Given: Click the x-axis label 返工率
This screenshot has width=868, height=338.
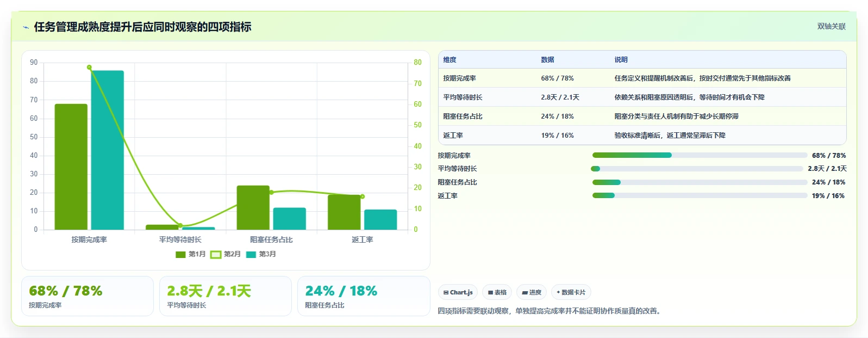Looking at the screenshot, I should coord(363,239).
